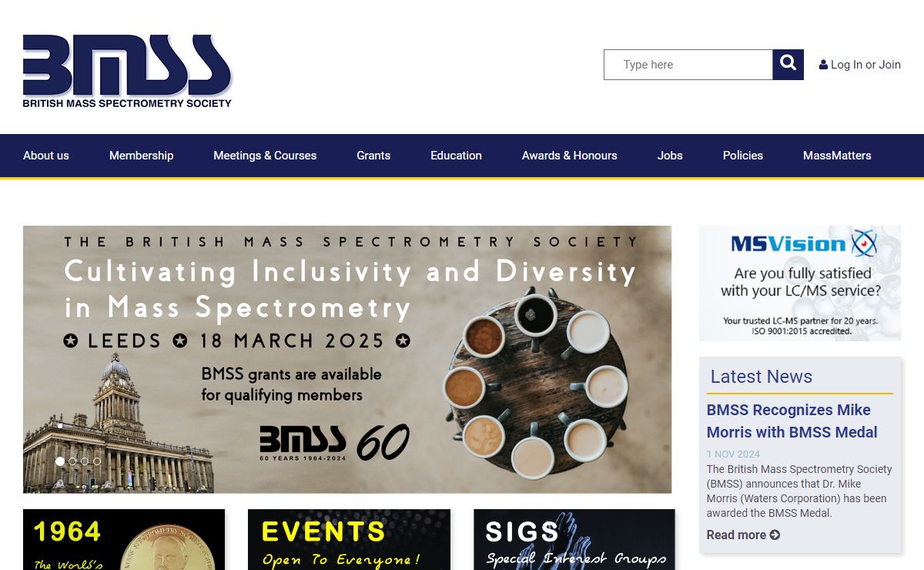
Task: Select the first carousel slide dot
Action: (x=60, y=461)
